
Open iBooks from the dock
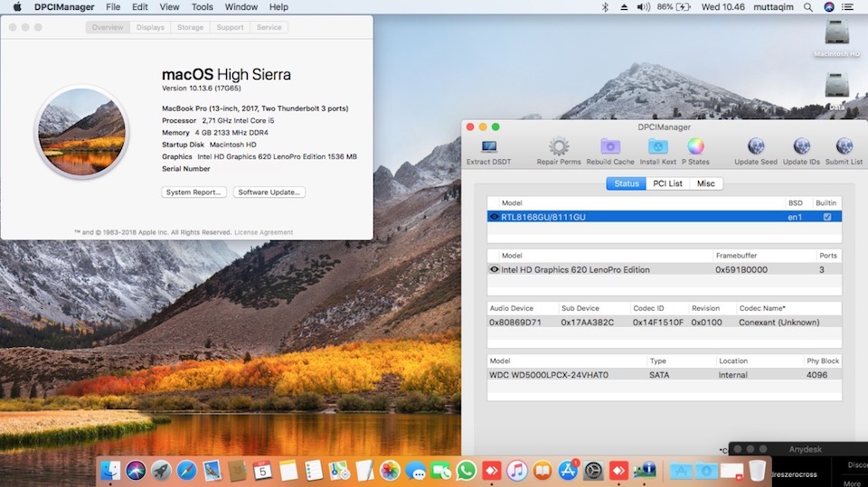(542, 471)
